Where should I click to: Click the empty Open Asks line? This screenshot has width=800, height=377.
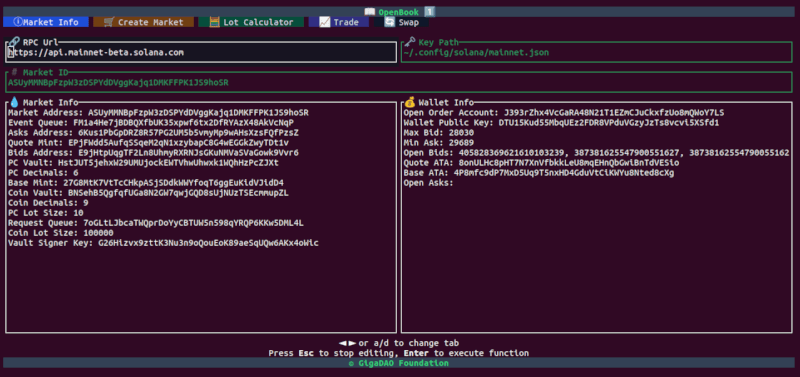coord(429,183)
